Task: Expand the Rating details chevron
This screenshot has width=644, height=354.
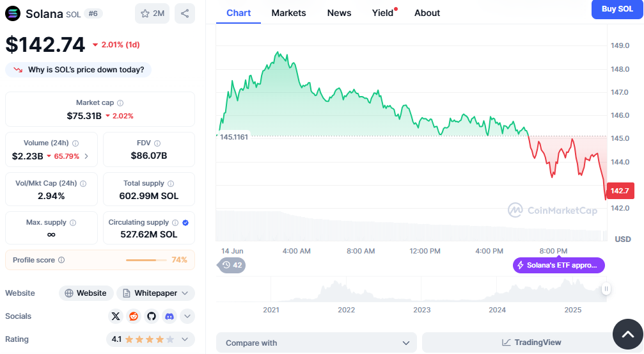Action: (185, 339)
